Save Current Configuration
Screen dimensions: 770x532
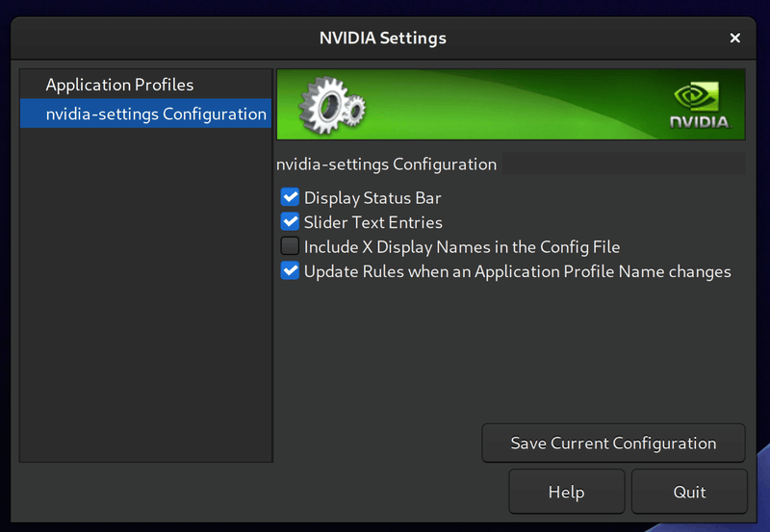(x=613, y=443)
